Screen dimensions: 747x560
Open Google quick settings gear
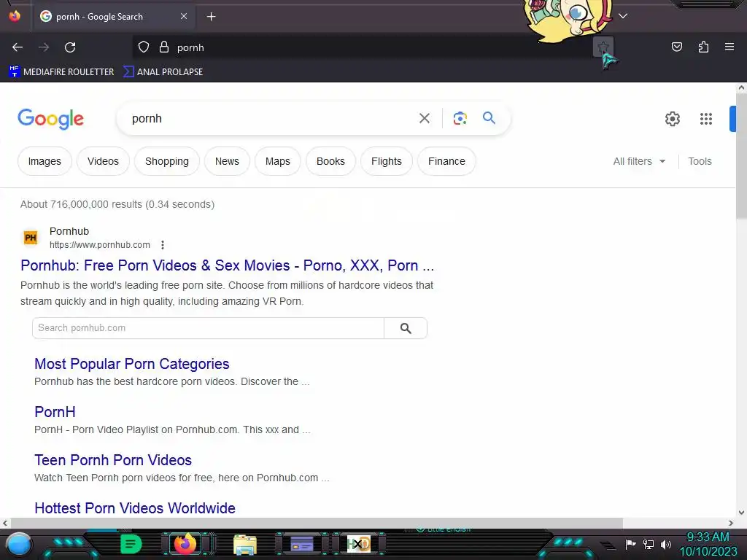pos(672,119)
